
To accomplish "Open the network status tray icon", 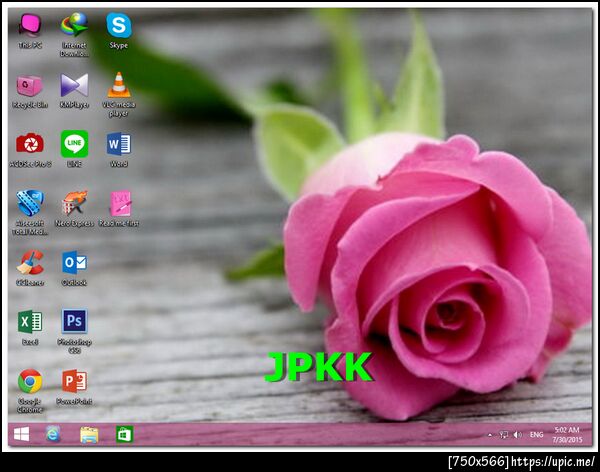I will pyautogui.click(x=504, y=435).
